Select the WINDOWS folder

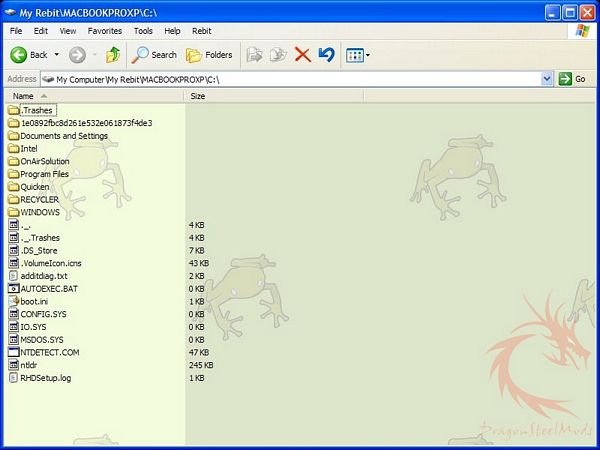pyautogui.click(x=40, y=212)
